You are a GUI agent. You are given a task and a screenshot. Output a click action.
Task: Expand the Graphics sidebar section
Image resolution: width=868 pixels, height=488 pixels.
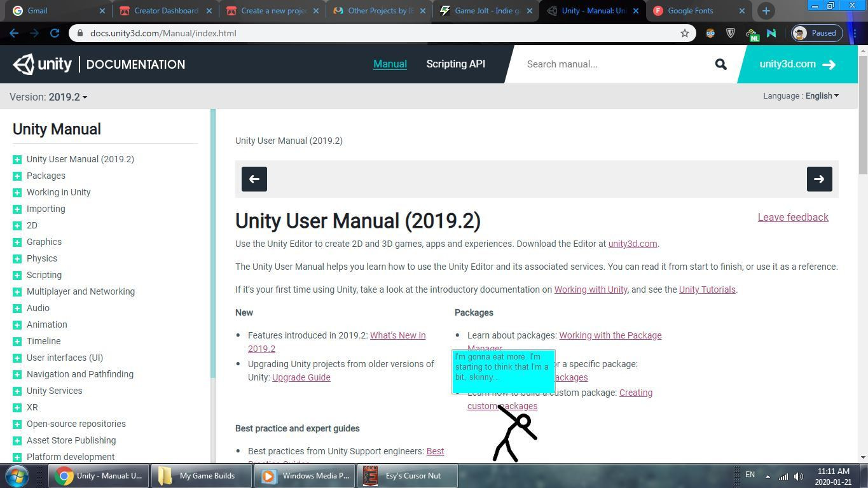[17, 242]
